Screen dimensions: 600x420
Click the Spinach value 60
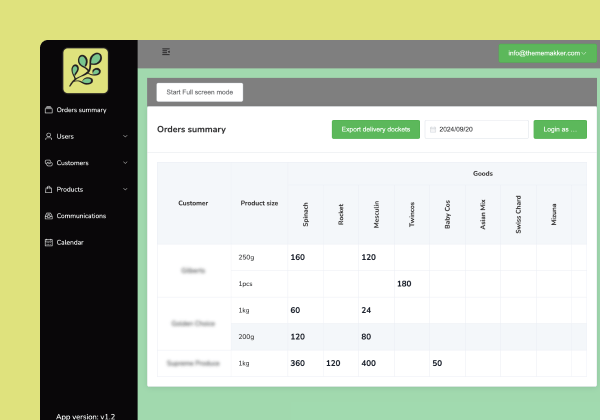pos(295,310)
